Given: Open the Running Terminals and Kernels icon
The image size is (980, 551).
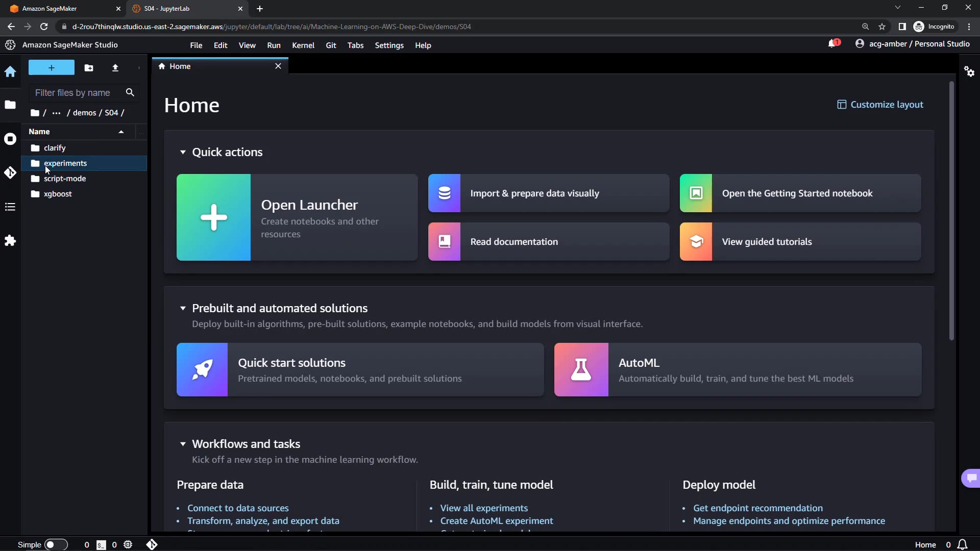Looking at the screenshot, I should click(x=10, y=139).
